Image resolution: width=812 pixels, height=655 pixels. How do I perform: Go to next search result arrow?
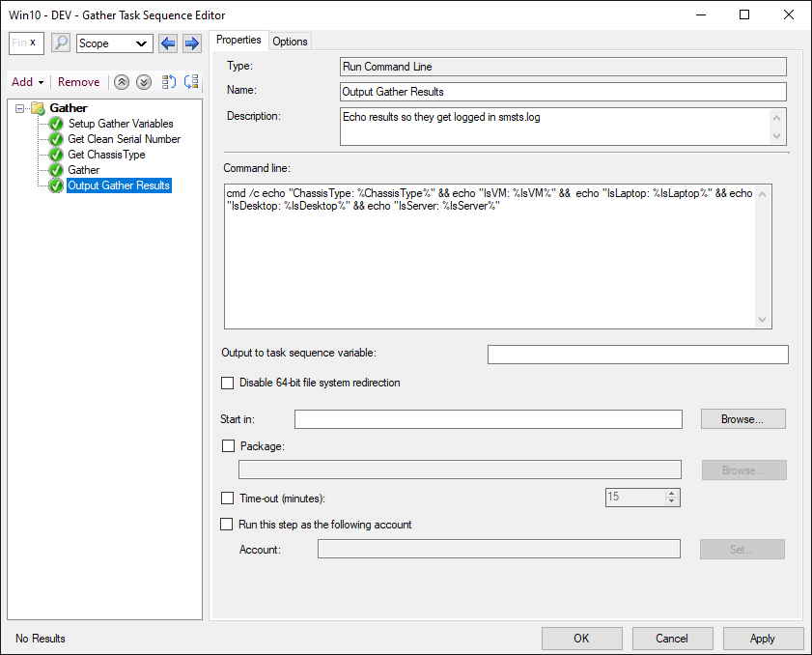click(191, 43)
